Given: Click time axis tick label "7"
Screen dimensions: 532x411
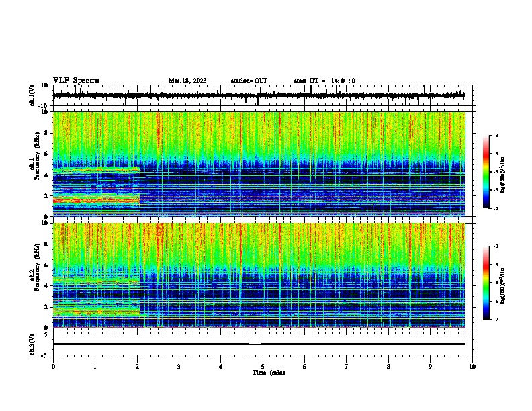Looking at the screenshot, I should click(347, 367).
